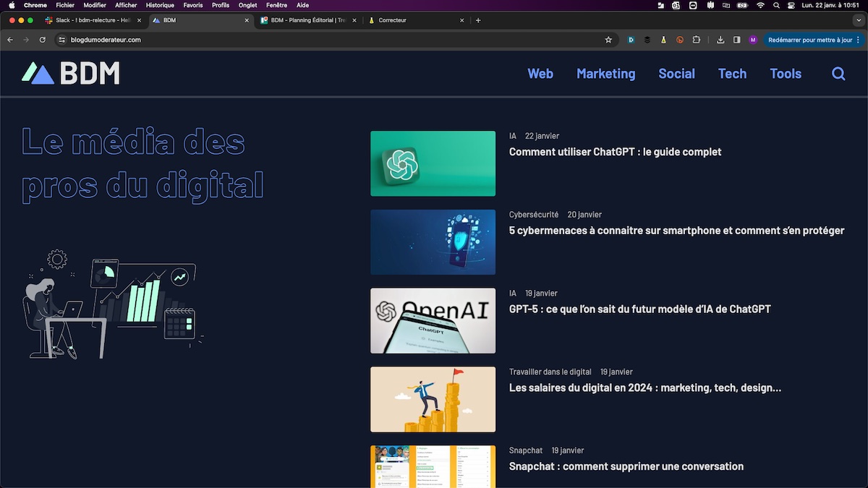Open the Social section link
The width and height of the screenshot is (868, 488).
(677, 74)
